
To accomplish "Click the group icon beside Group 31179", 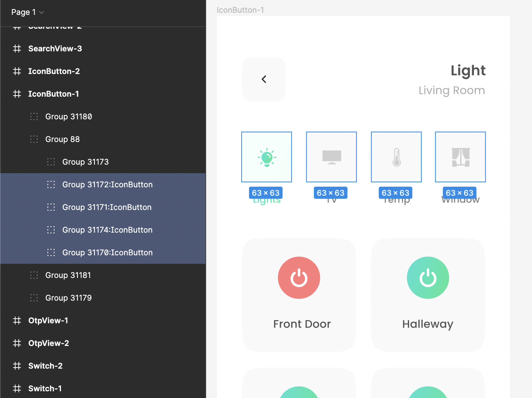I will click(x=34, y=298).
